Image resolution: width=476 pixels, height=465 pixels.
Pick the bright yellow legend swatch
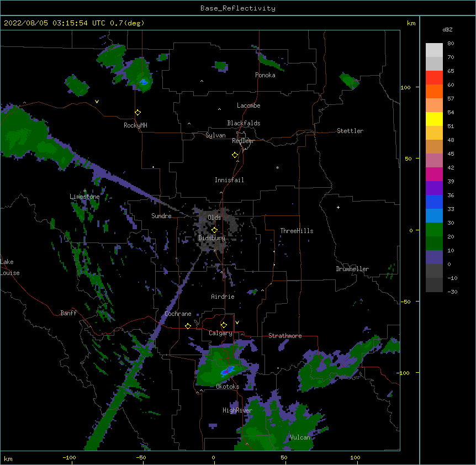434,119
